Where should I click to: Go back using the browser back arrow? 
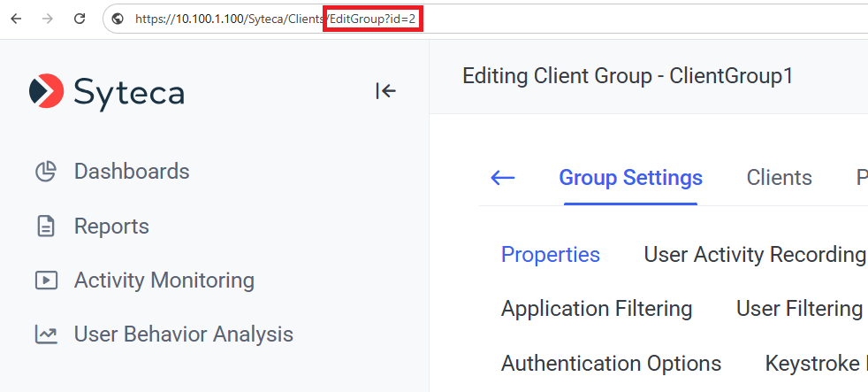[x=16, y=19]
